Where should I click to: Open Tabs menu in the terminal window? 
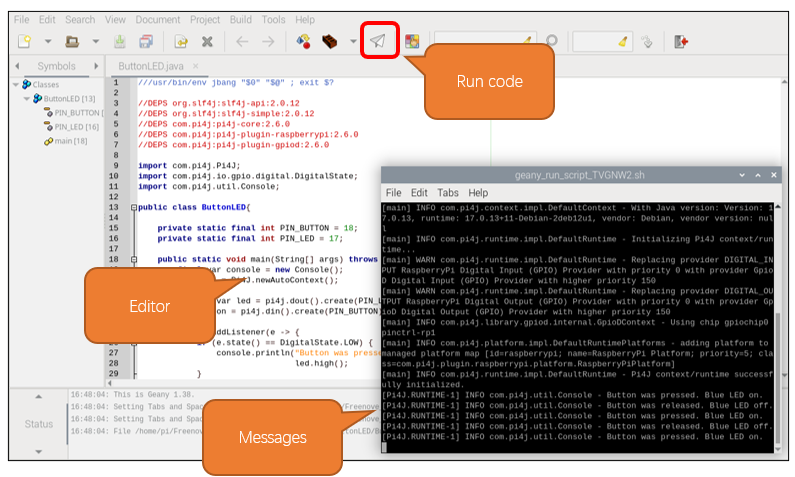(448, 193)
